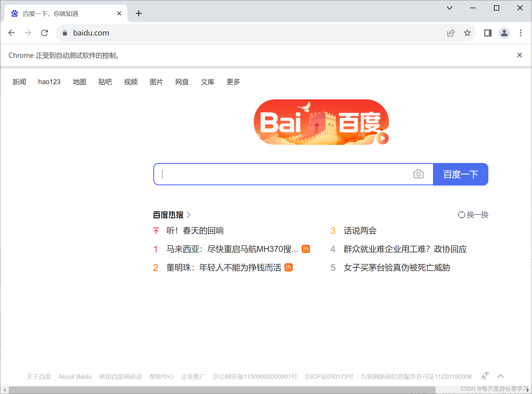
Task: Open a new tab with plus button
Action: (139, 13)
